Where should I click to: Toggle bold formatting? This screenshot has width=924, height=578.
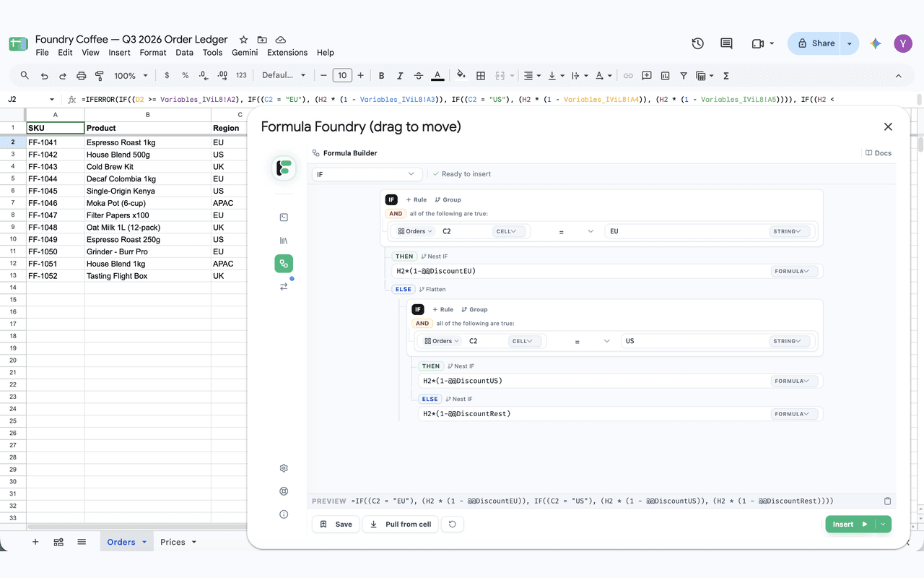coord(381,75)
